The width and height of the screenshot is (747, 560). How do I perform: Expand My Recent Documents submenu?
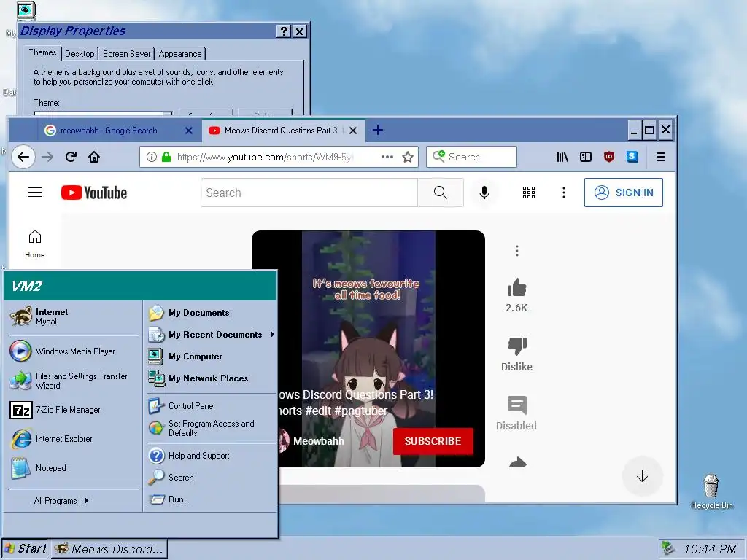[212, 335]
